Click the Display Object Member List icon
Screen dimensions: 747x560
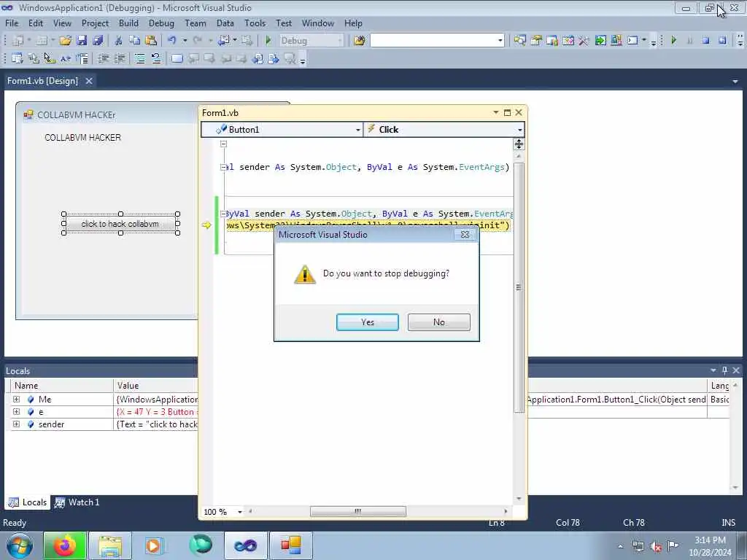click(18, 58)
